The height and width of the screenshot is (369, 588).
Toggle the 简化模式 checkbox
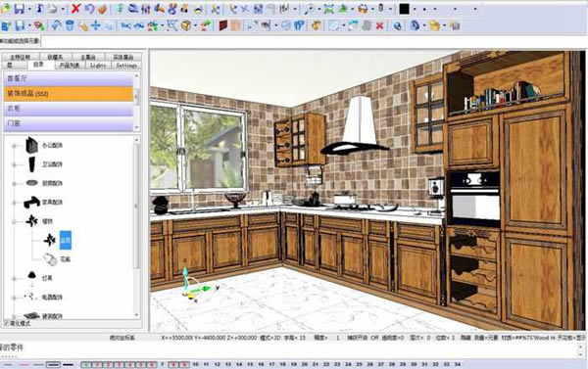point(7,323)
